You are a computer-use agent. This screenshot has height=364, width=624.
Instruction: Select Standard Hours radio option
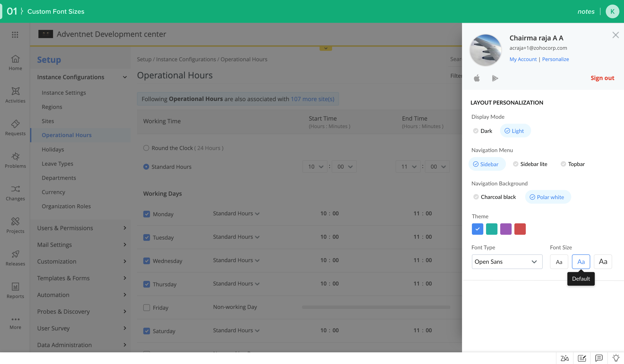146,167
